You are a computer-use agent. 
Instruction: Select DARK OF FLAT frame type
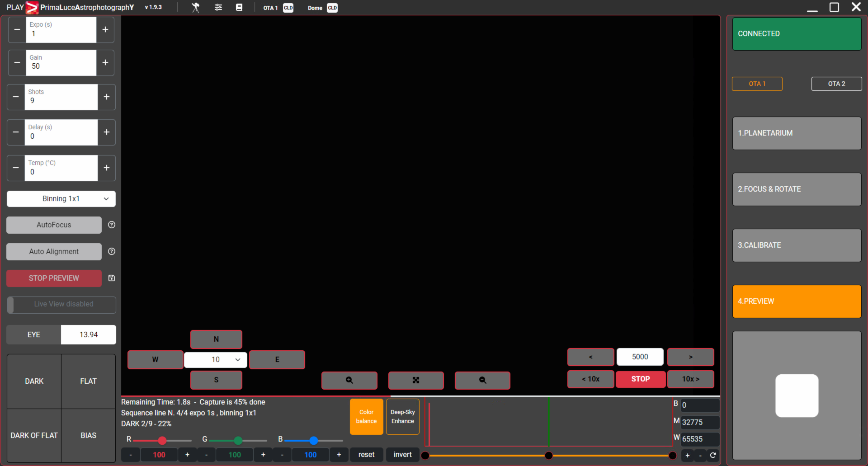tap(34, 435)
